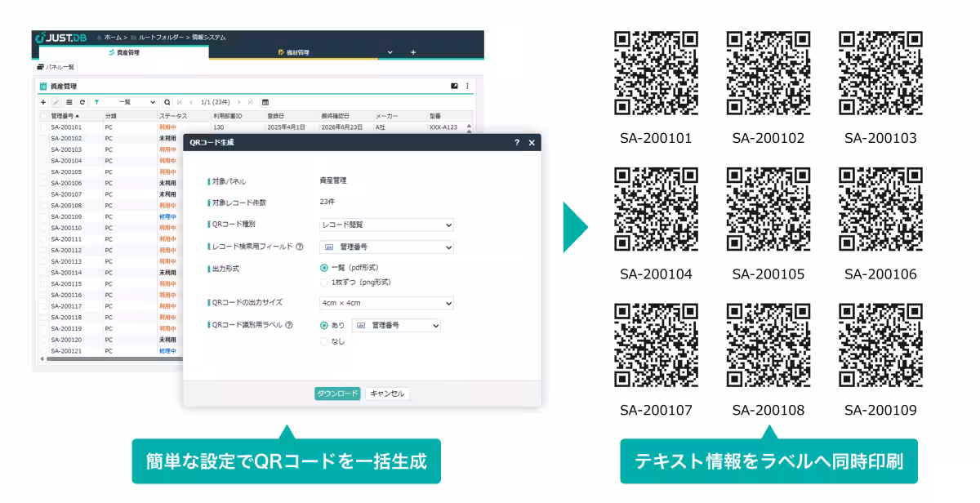Click the pencil edit icon in toolbar
The width and height of the screenshot is (980, 503).
(56, 102)
